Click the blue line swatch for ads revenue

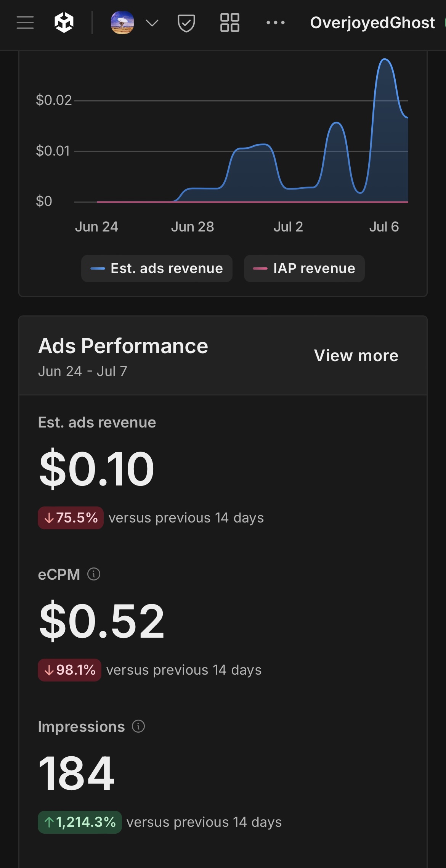tap(98, 268)
